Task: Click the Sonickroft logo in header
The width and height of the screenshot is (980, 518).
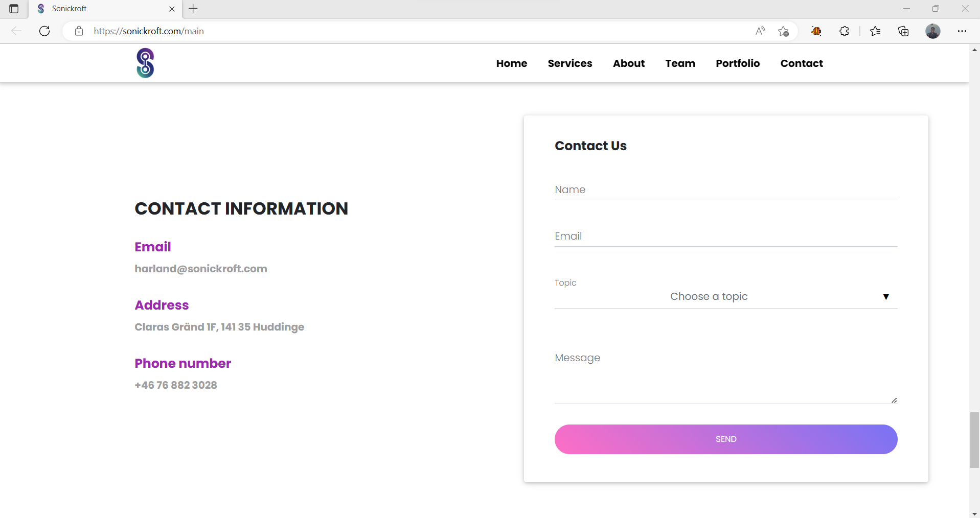Action: (145, 63)
